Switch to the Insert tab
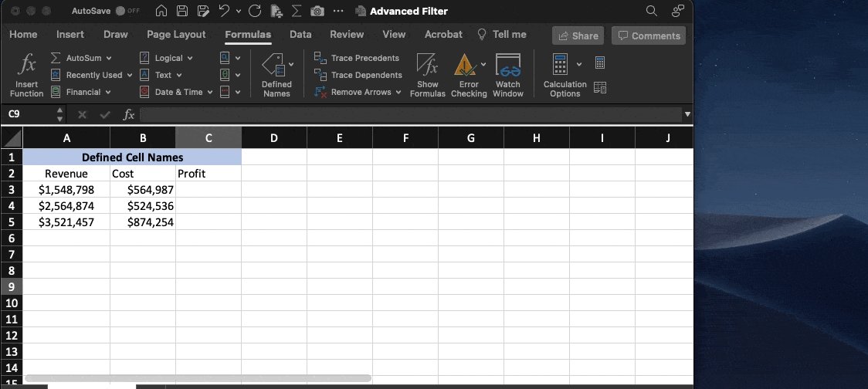Image resolution: width=868 pixels, height=389 pixels. point(70,34)
